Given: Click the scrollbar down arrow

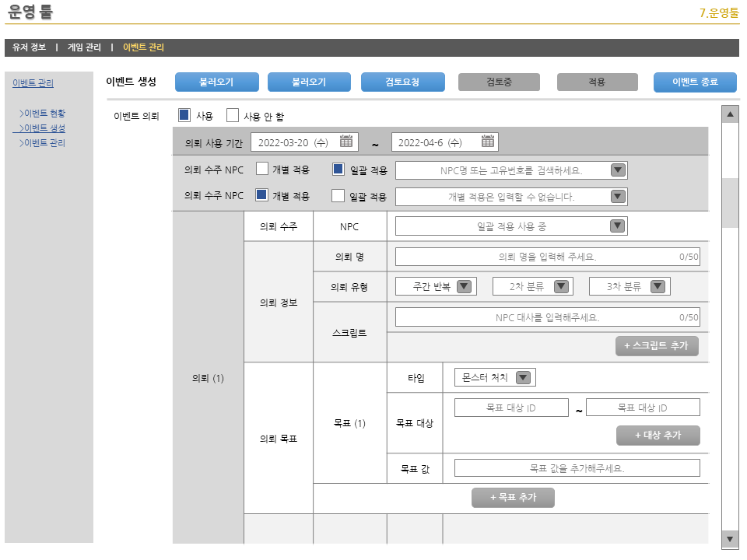Looking at the screenshot, I should pyautogui.click(x=730, y=538).
